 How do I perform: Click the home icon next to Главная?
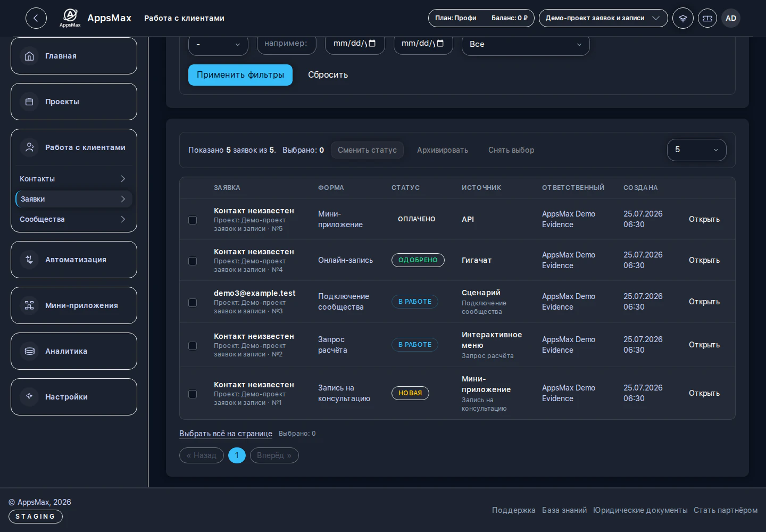click(29, 56)
